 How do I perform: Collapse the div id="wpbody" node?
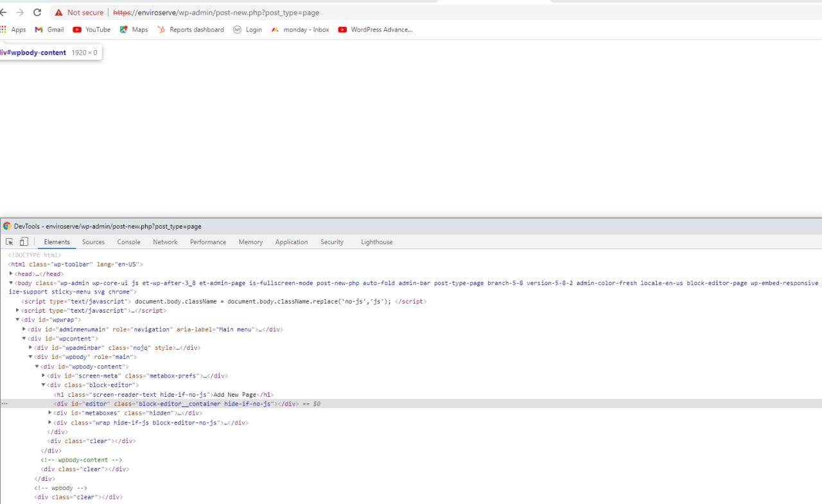point(31,357)
